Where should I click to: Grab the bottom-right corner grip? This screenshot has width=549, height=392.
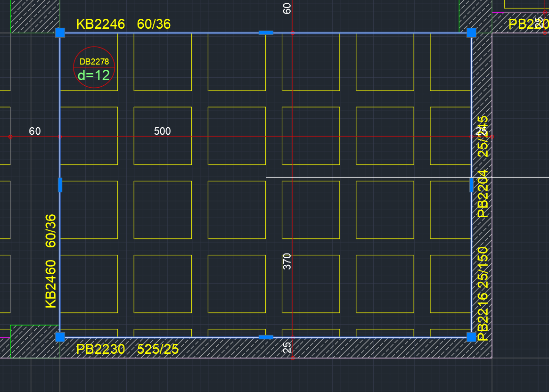click(471, 337)
